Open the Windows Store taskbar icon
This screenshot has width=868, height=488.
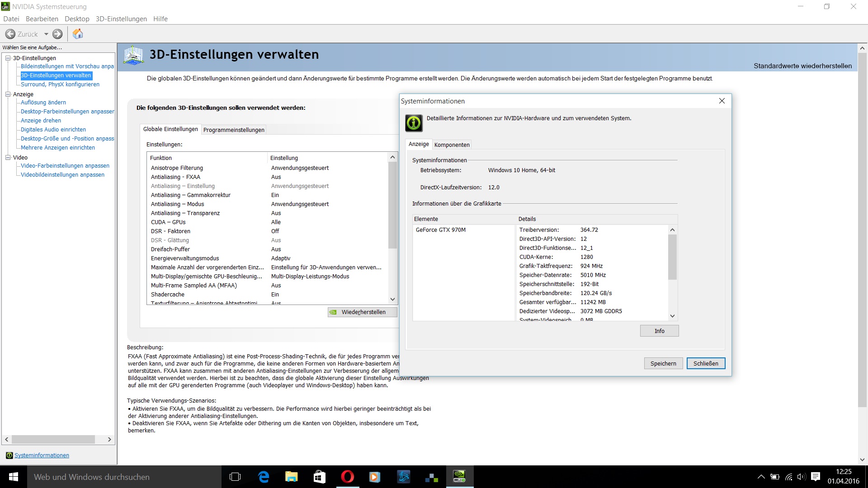pyautogui.click(x=319, y=477)
